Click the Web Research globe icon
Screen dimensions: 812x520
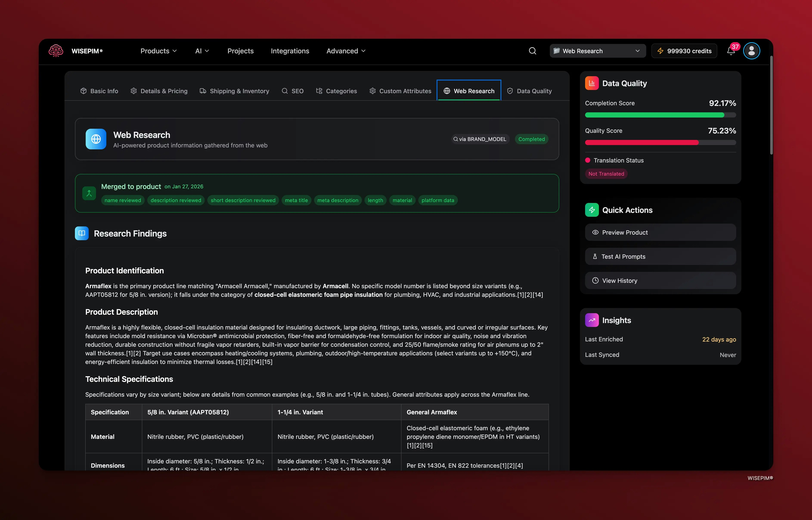(447, 91)
